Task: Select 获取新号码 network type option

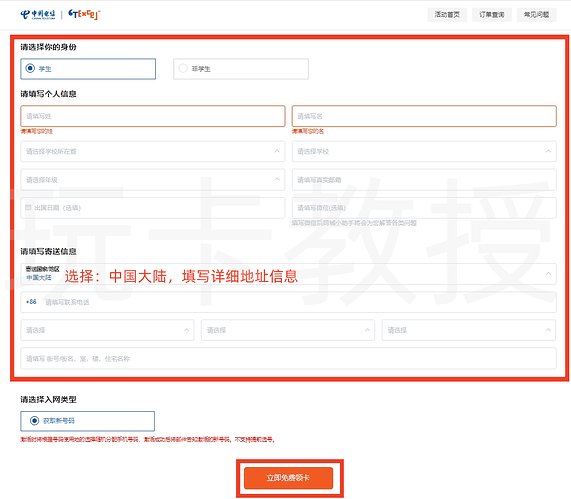Action: [87, 421]
